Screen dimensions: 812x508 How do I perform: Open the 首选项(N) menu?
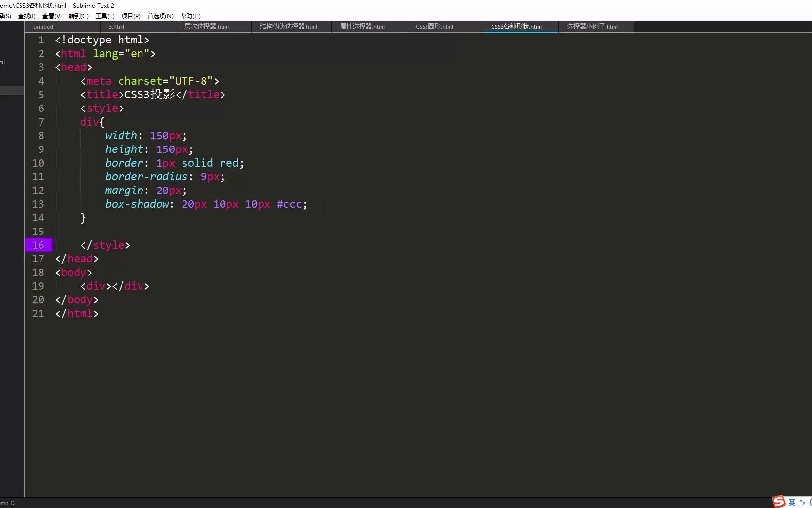(161, 16)
